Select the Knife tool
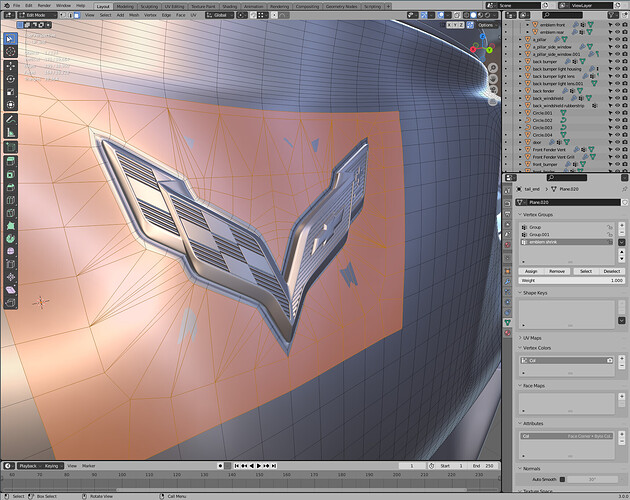Image resolution: width=630 pixels, height=500 pixels. (10, 213)
